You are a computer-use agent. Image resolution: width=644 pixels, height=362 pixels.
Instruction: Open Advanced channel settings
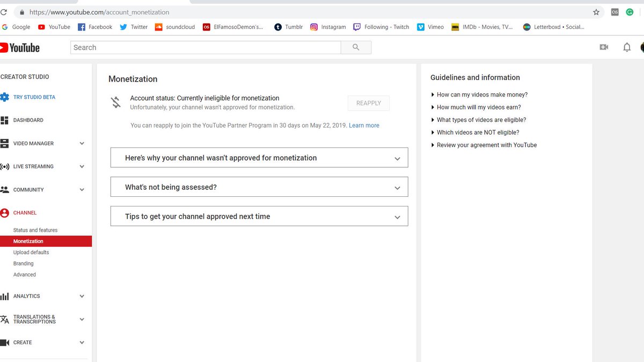pos(25,275)
